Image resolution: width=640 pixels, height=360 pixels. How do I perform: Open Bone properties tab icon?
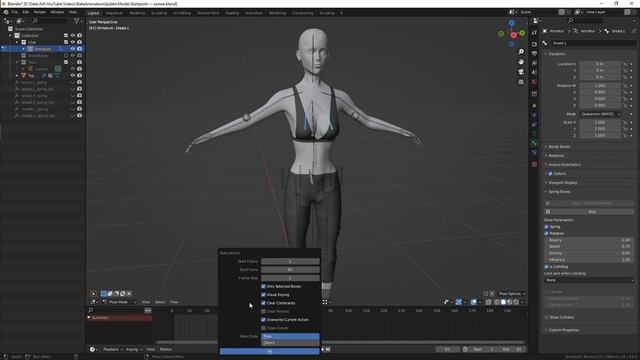(x=534, y=143)
